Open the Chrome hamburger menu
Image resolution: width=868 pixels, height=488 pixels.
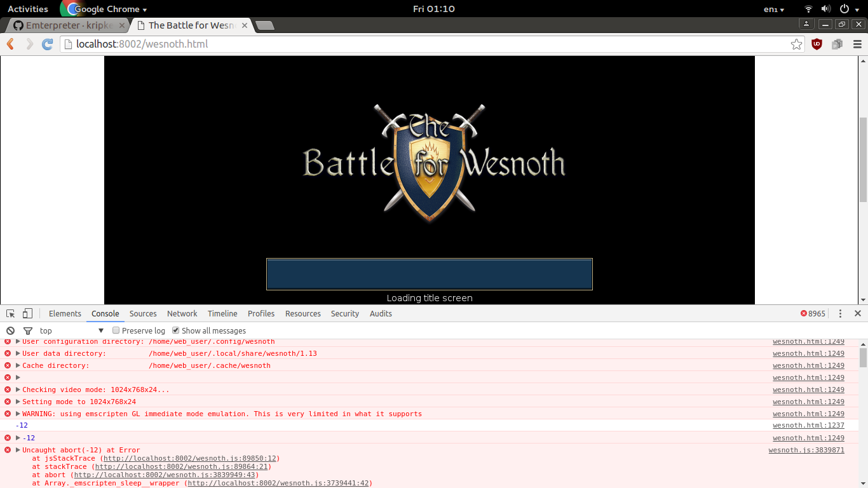click(857, 44)
